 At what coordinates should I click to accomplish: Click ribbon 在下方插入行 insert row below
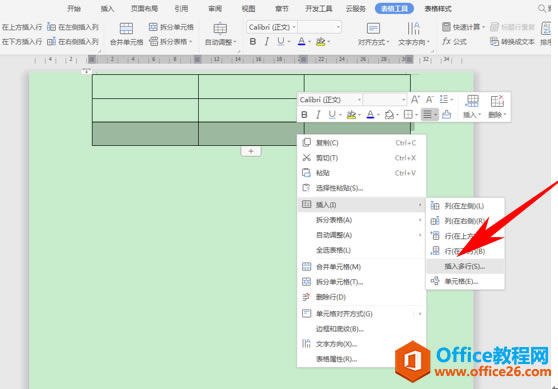pyautogui.click(x=22, y=42)
